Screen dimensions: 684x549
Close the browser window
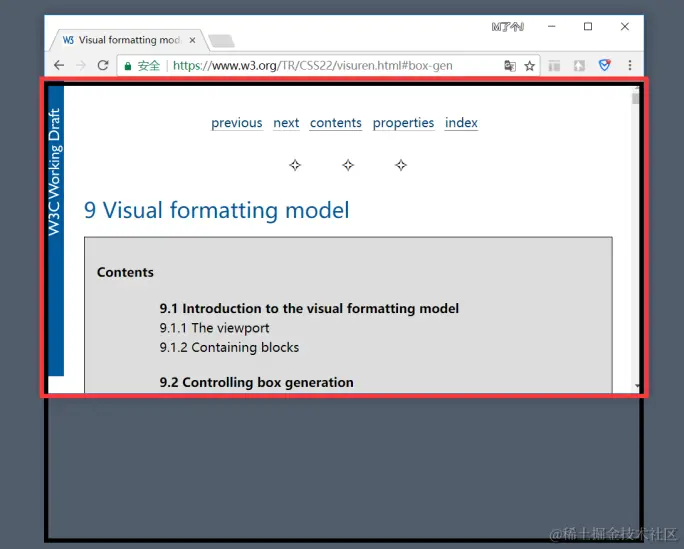625,27
